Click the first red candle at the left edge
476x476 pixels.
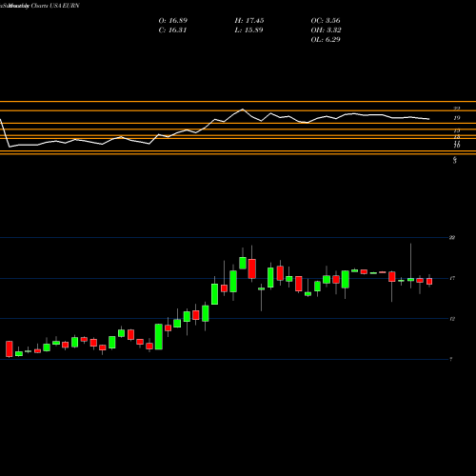click(10, 349)
